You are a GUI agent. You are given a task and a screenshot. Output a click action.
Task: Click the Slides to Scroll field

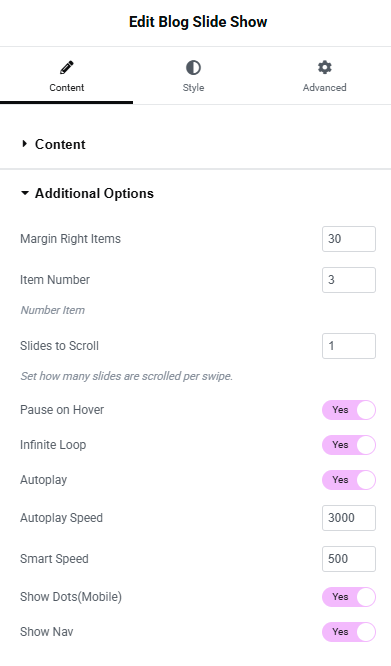tap(349, 346)
